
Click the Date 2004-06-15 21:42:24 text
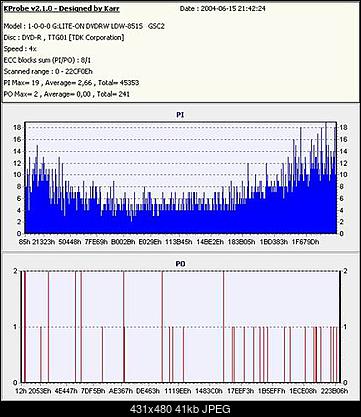coord(223,9)
